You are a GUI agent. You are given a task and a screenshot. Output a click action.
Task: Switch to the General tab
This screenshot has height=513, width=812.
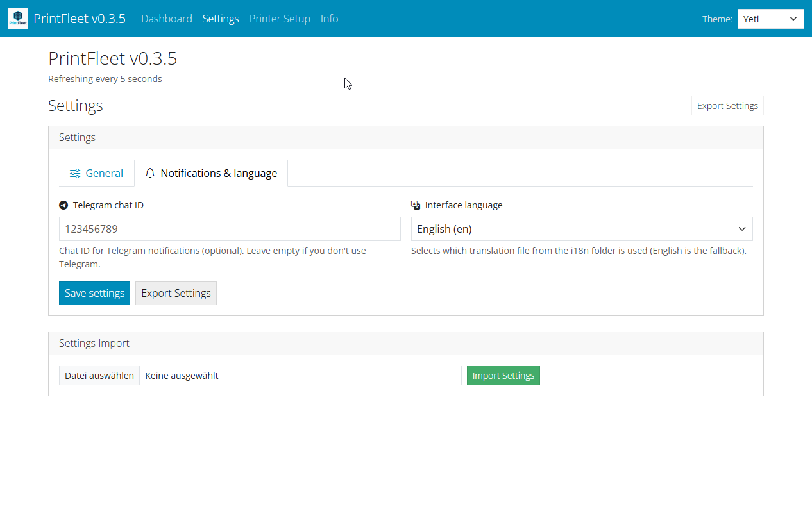click(96, 173)
